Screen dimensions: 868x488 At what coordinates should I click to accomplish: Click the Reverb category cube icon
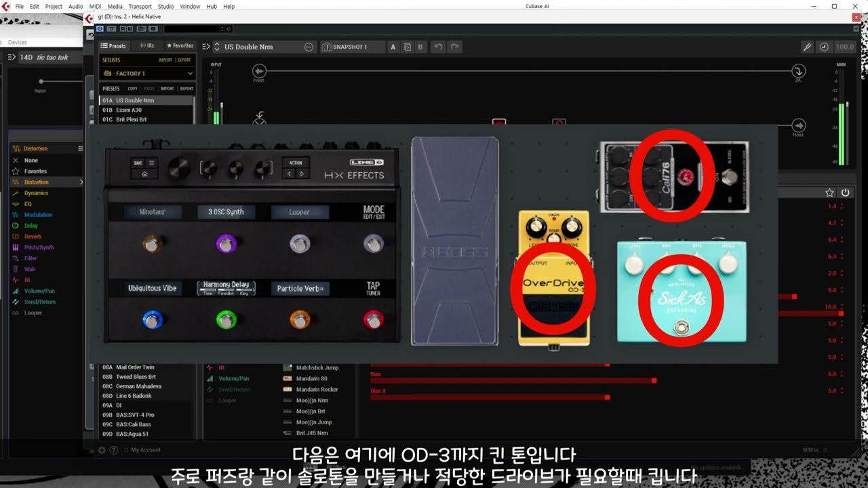(16, 237)
